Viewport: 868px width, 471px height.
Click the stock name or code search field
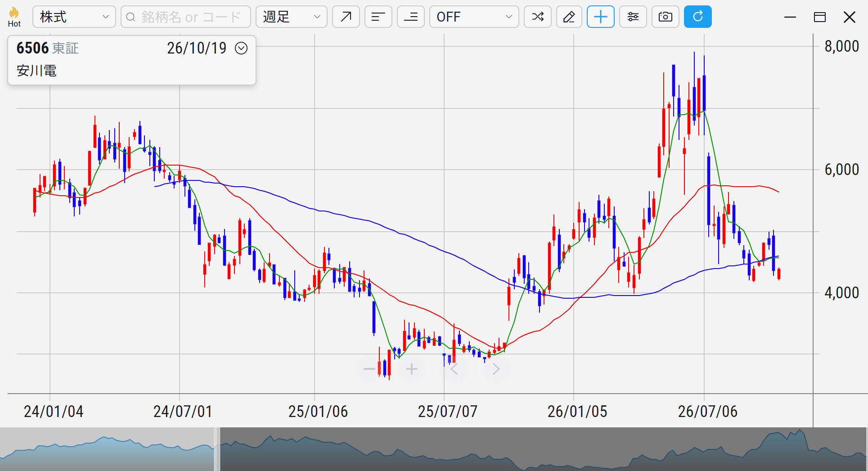(x=185, y=17)
